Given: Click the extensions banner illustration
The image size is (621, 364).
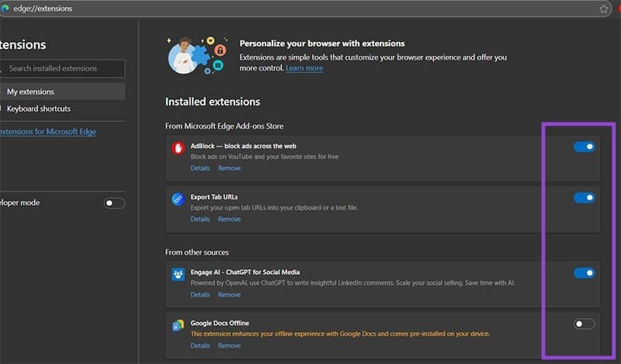Looking at the screenshot, I should [197, 55].
